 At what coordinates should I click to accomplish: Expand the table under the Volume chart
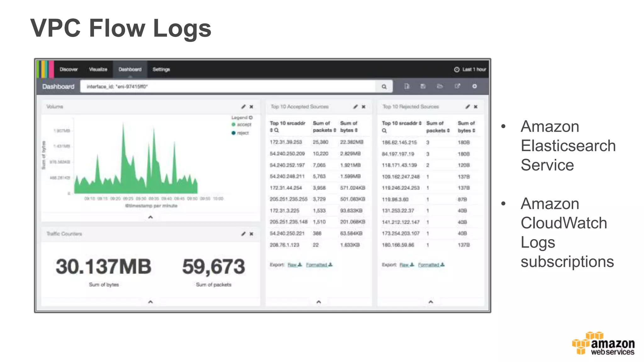(150, 217)
